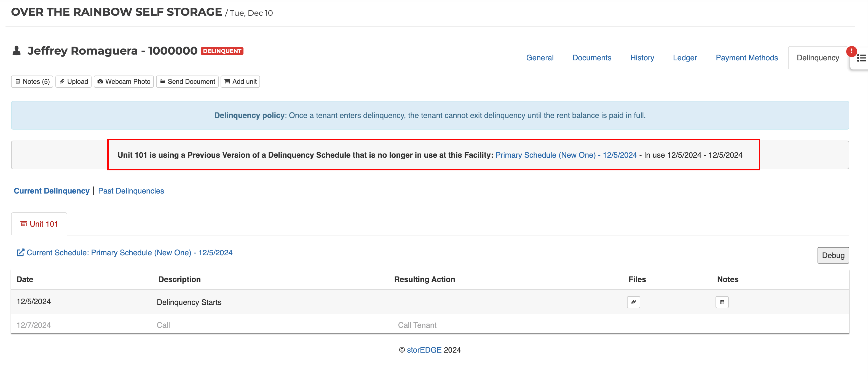Viewport: 868px width, 381px height.
Task: Visit the storEDGE footer link
Action: point(424,350)
